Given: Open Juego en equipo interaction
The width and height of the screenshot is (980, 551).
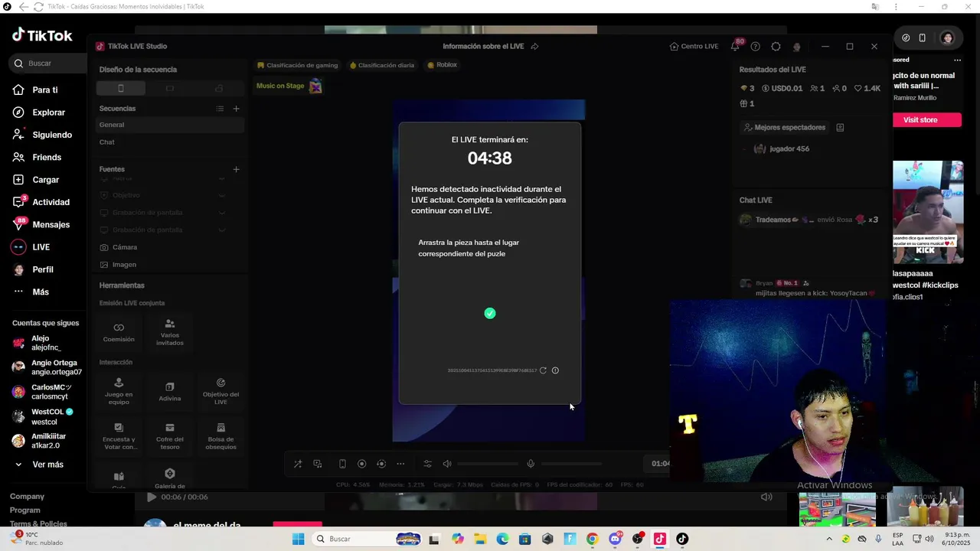Looking at the screenshot, I should pyautogui.click(x=119, y=391).
